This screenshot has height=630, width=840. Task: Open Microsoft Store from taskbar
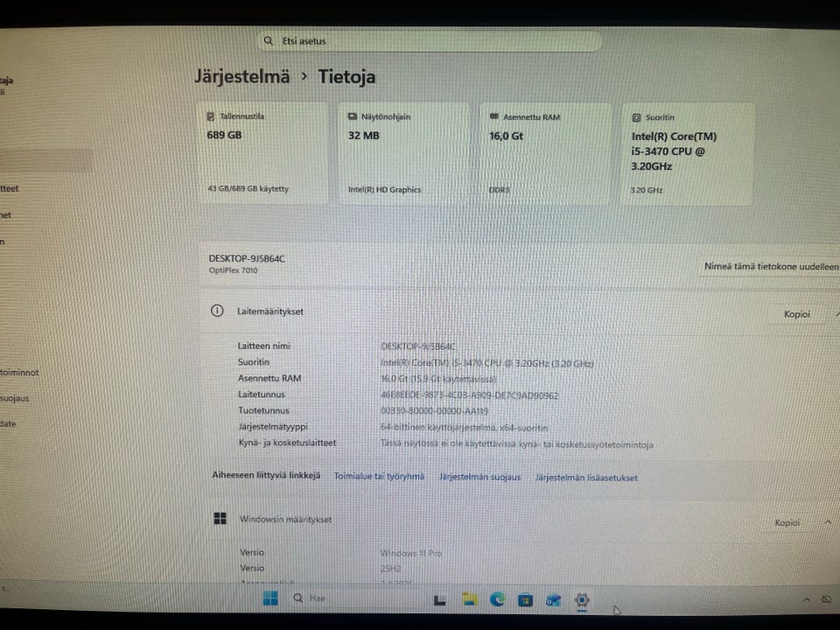[526, 600]
